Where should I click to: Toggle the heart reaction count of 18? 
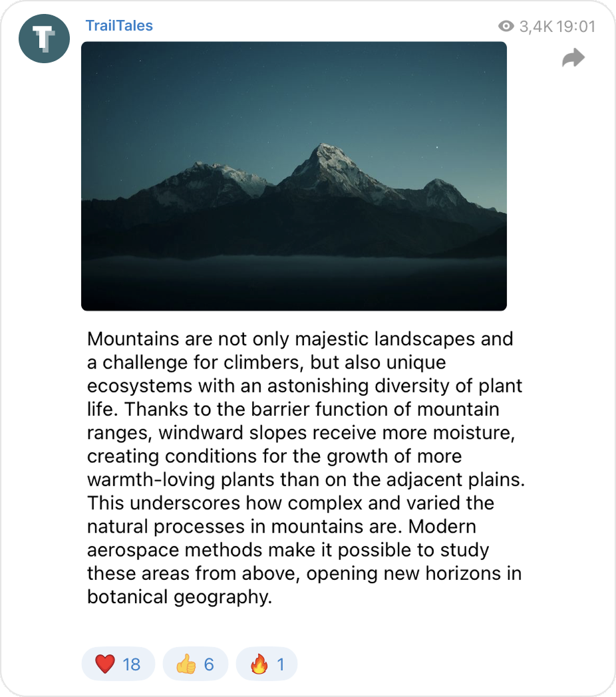tap(132, 664)
